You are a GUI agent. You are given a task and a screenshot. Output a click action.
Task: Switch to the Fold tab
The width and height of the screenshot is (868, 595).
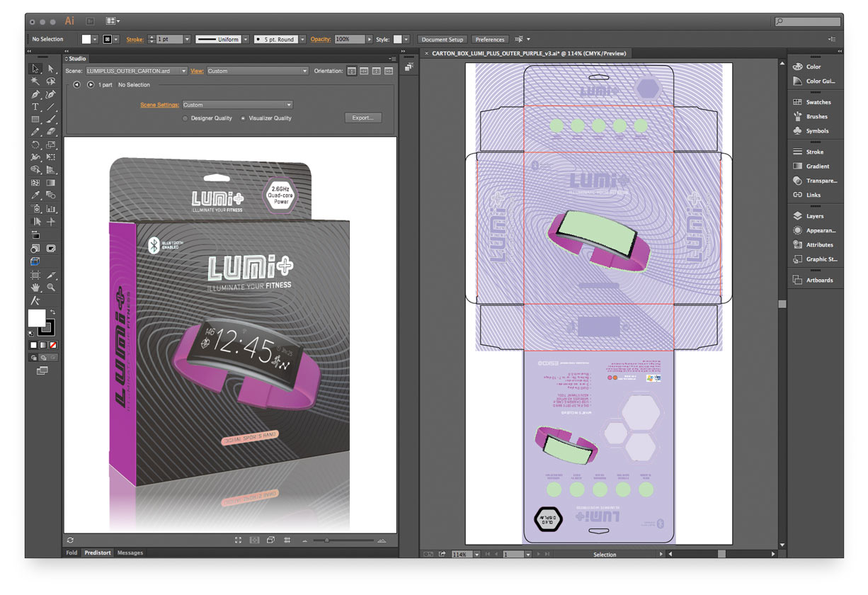(x=72, y=552)
